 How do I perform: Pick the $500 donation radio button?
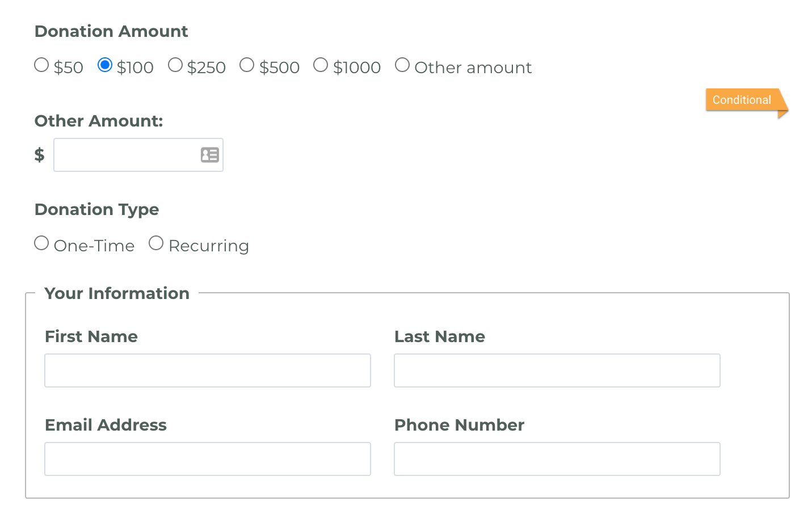(x=247, y=65)
